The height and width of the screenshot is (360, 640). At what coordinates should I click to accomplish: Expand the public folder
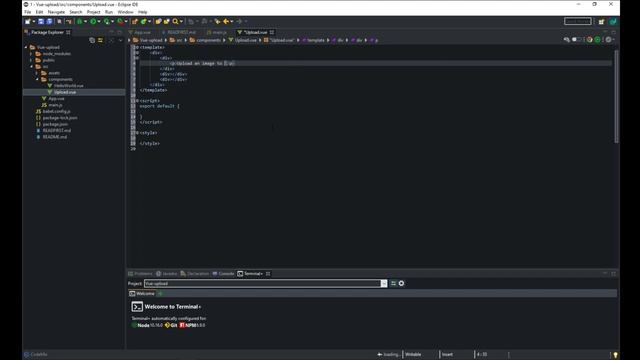(31, 60)
